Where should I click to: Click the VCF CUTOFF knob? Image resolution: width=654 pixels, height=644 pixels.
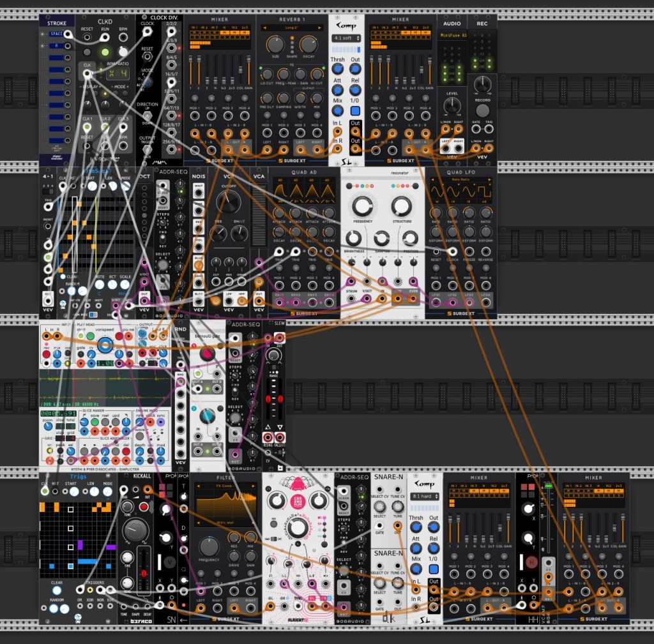229,202
